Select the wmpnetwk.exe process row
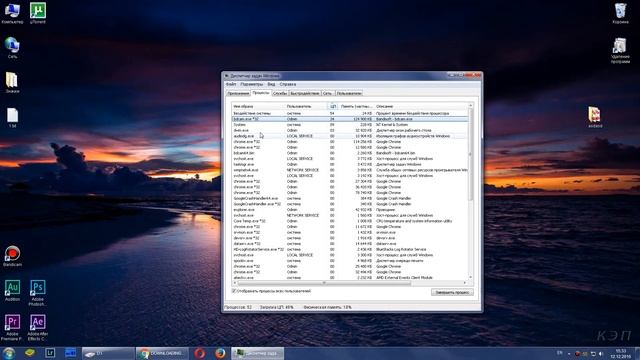Image resolution: width=640 pixels, height=360 pixels. pos(350,170)
